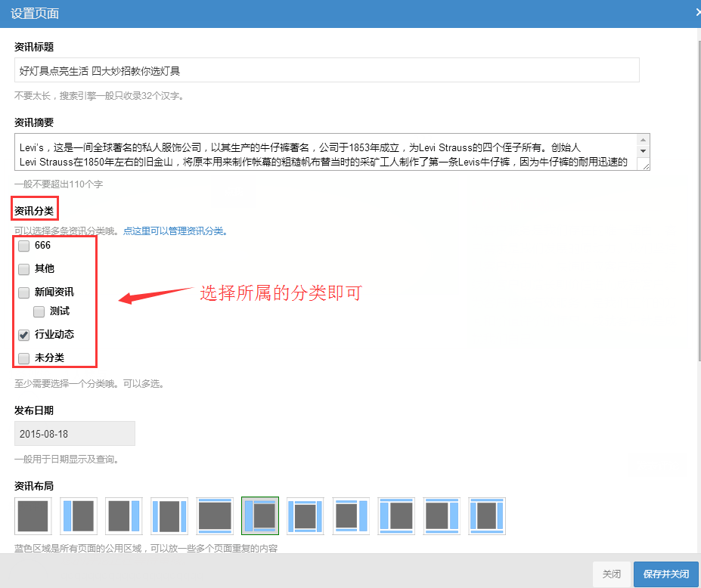Image resolution: width=701 pixels, height=588 pixels.
Task: Click the 关闭 button
Action: 611,574
